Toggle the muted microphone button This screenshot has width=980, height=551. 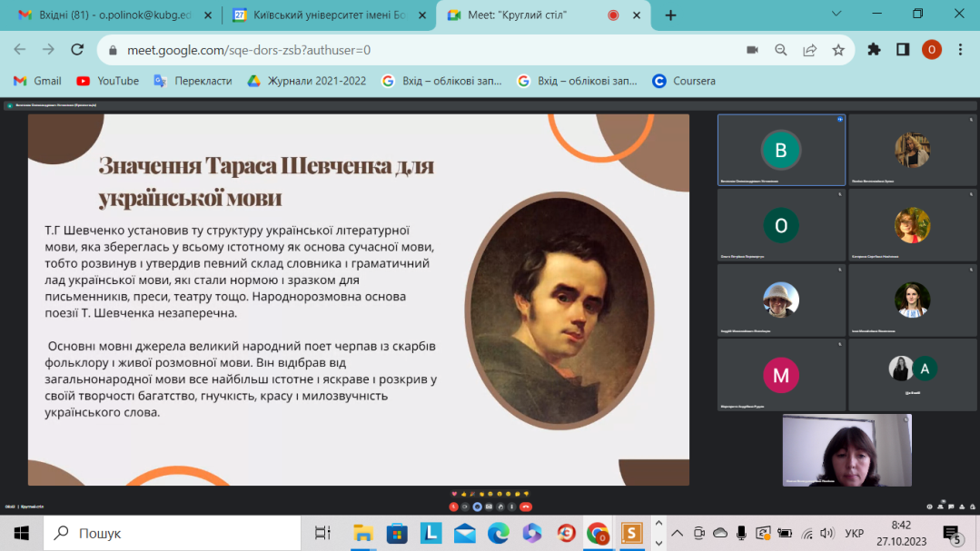coord(453,507)
